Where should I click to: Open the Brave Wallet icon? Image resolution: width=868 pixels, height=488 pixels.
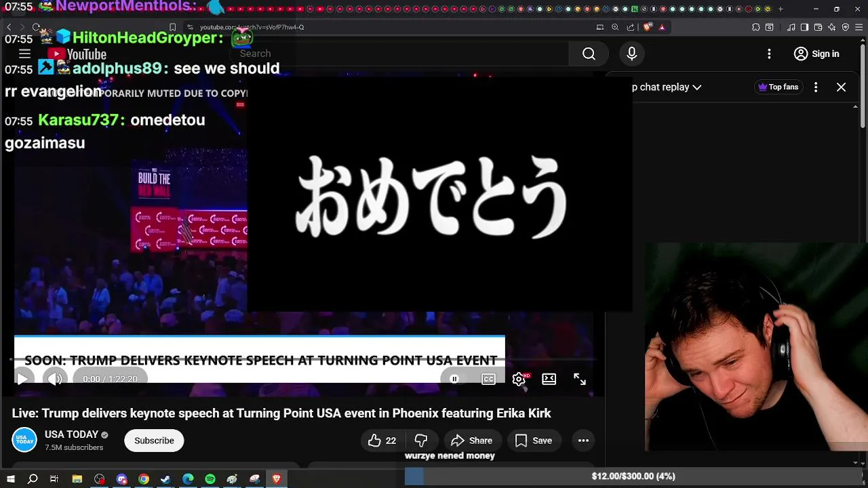pyautogui.click(x=818, y=27)
